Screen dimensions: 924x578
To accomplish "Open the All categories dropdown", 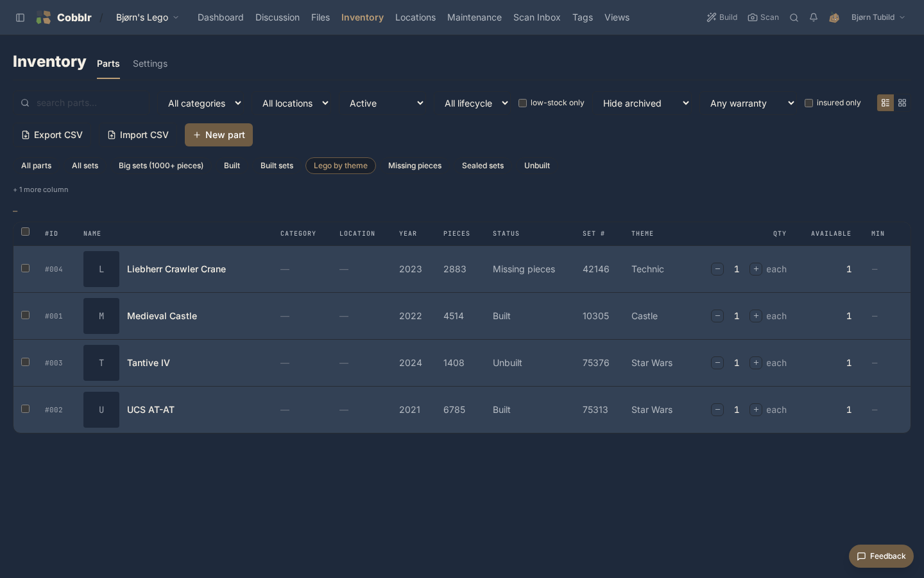I will [204, 103].
